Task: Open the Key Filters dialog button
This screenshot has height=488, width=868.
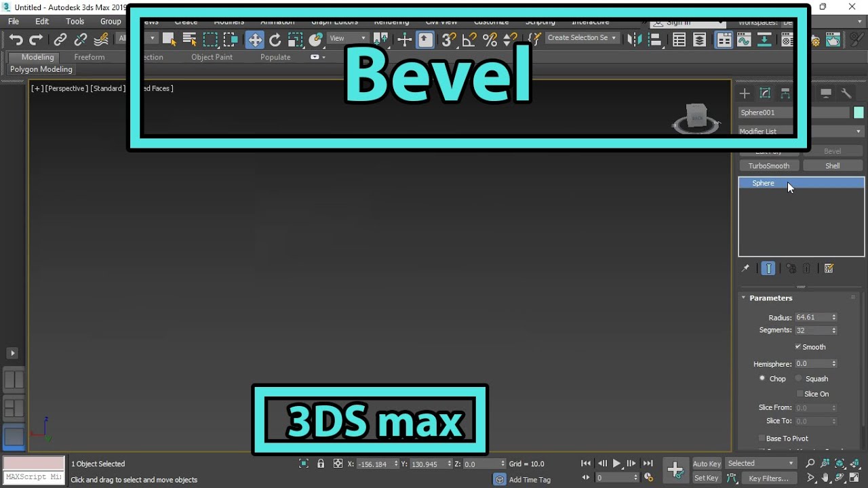Action: coord(769,479)
